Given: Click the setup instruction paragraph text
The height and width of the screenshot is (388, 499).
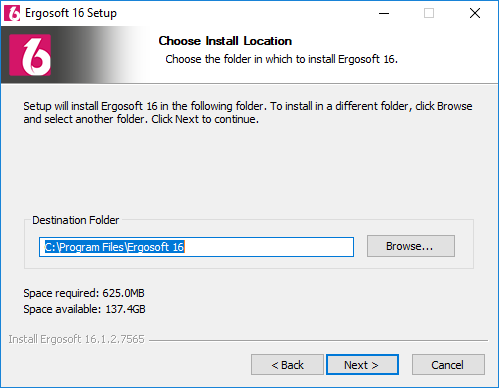Looking at the screenshot, I should tap(248, 113).
